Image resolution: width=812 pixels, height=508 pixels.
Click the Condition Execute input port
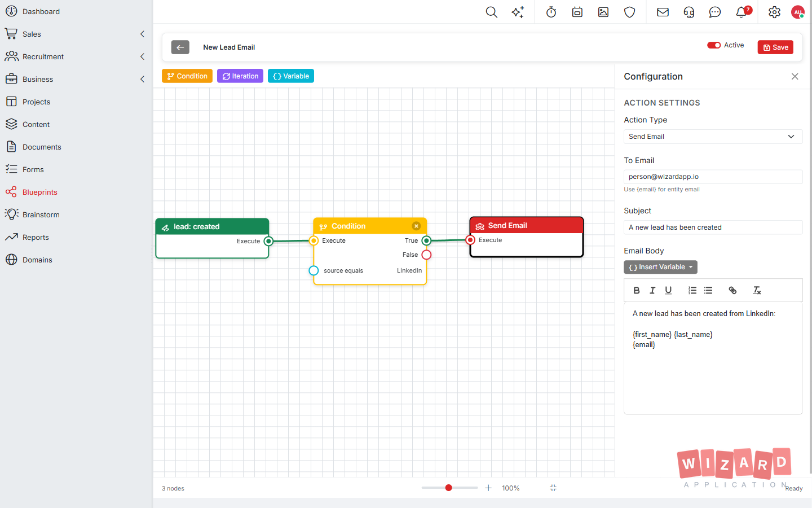pyautogui.click(x=314, y=240)
